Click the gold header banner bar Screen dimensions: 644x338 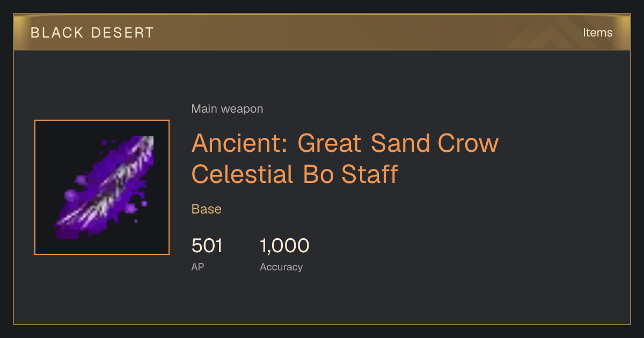point(322,33)
